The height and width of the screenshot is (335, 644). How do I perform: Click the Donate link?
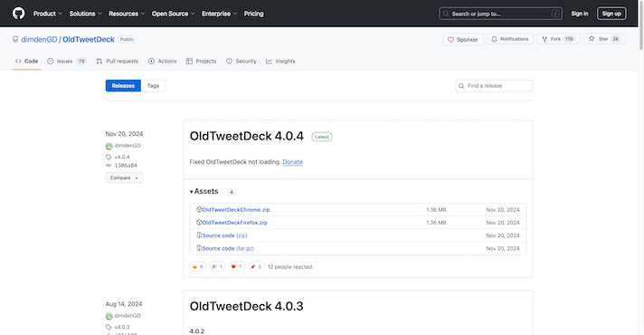(x=292, y=162)
